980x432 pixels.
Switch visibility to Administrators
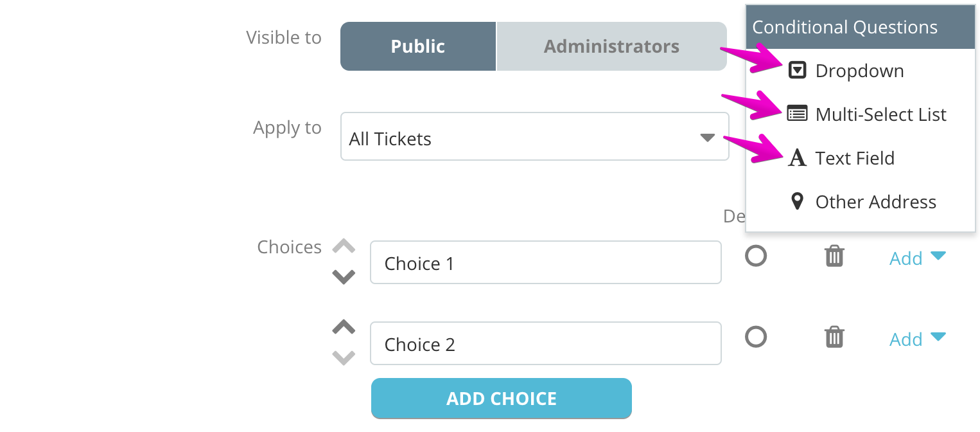pyautogui.click(x=611, y=46)
